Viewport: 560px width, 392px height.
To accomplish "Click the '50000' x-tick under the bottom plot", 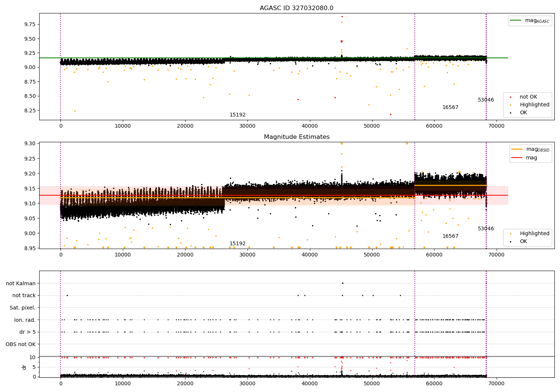I will pyautogui.click(x=372, y=384).
